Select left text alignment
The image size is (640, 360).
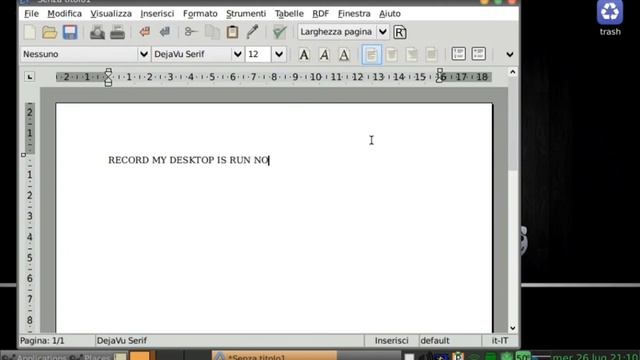(x=371, y=54)
